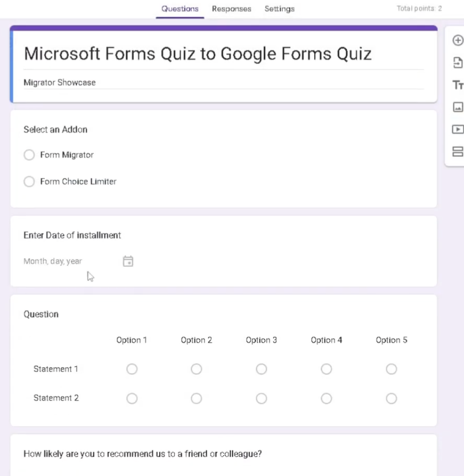Click the Import questions icon

click(457, 63)
